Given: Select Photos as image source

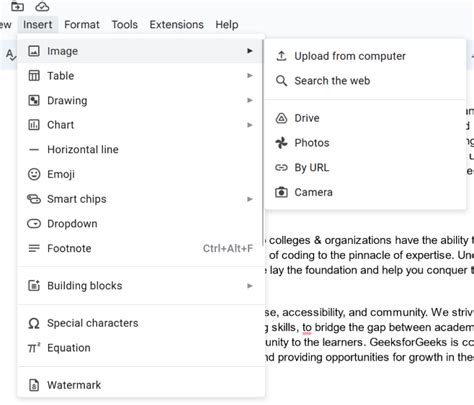Looking at the screenshot, I should click(x=365, y=143).
